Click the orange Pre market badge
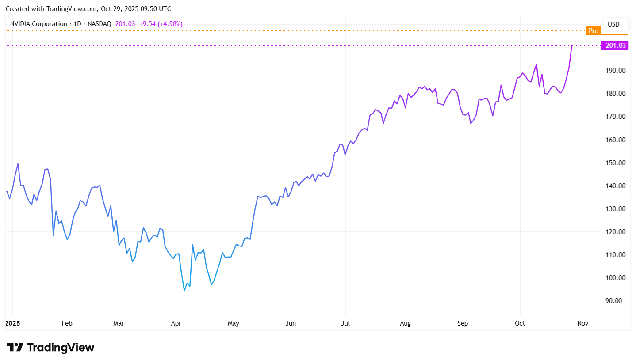Screen dimensions: 636x364 tap(593, 31)
